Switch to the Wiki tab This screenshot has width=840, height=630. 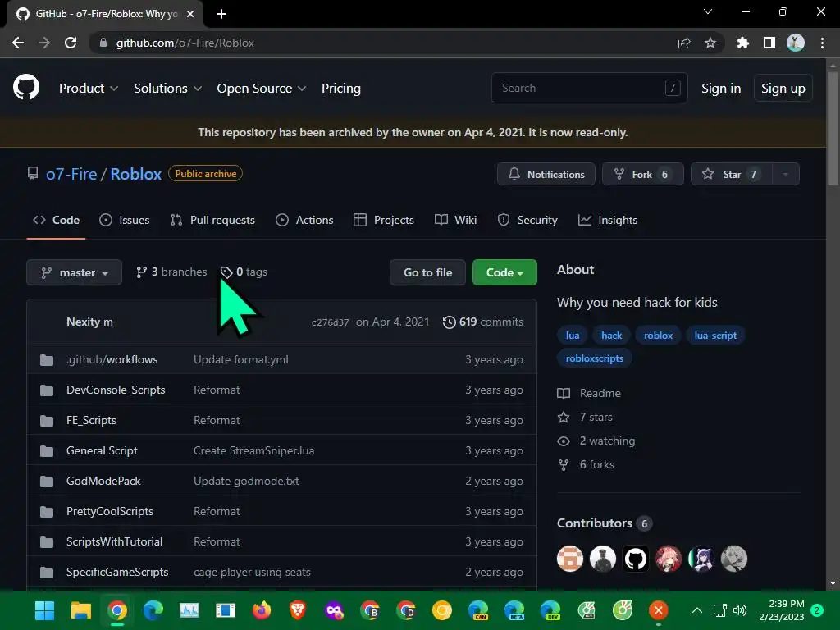[x=455, y=220]
